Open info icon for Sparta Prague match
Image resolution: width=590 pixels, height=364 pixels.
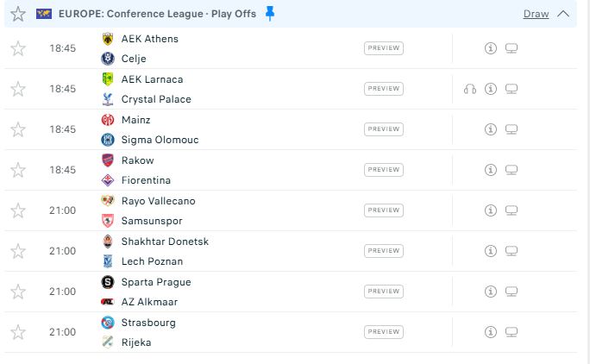(491, 292)
